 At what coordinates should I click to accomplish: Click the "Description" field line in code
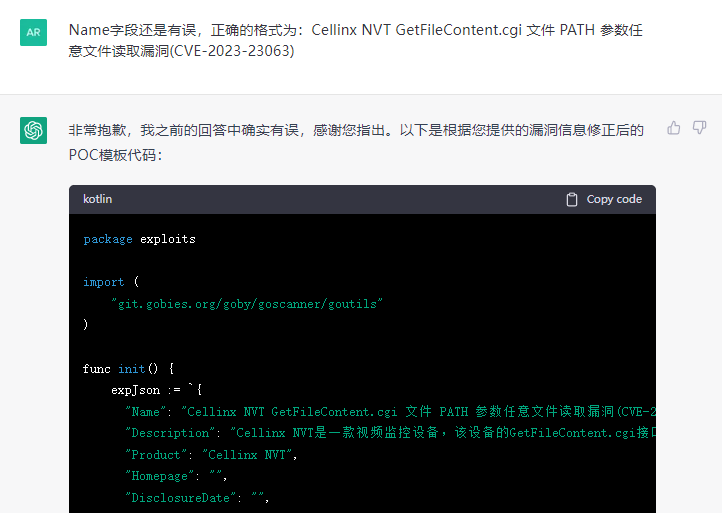coord(390,433)
